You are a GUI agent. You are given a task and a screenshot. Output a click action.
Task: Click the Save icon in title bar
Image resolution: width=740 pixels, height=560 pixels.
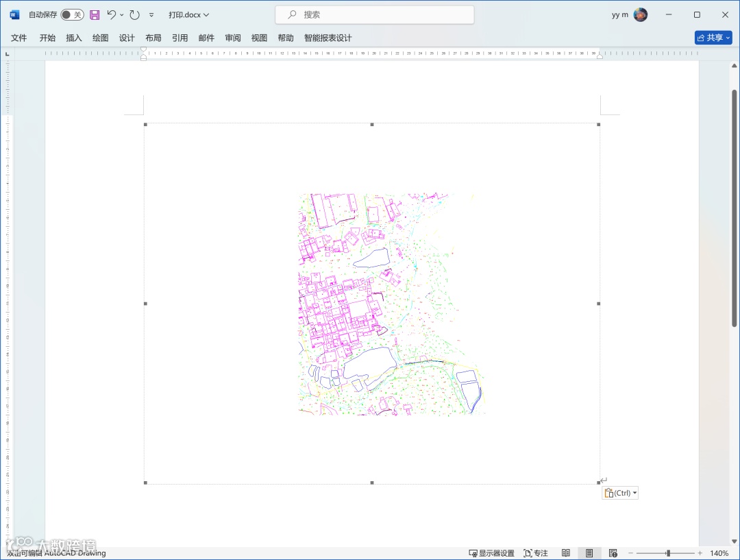95,14
